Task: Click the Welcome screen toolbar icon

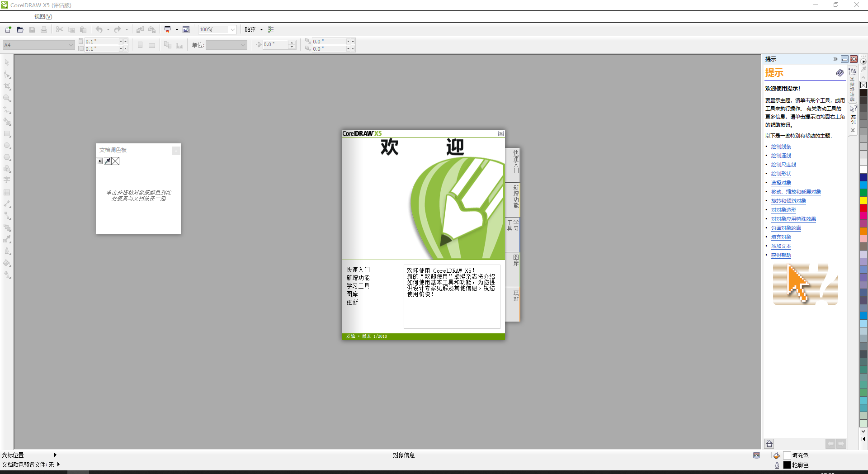Action: 186,30
